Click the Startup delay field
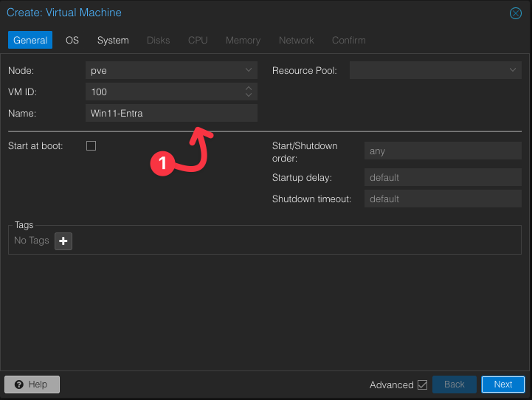This screenshot has height=400, width=532. click(x=442, y=178)
